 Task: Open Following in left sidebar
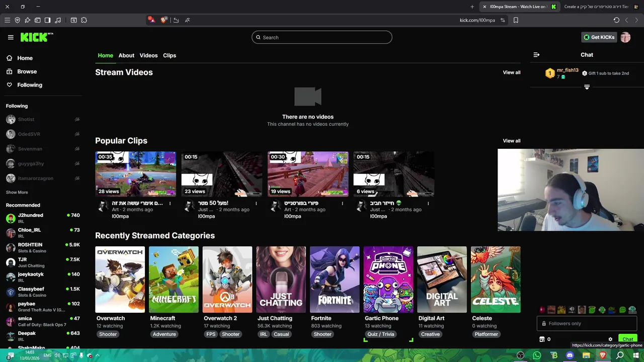point(30,85)
